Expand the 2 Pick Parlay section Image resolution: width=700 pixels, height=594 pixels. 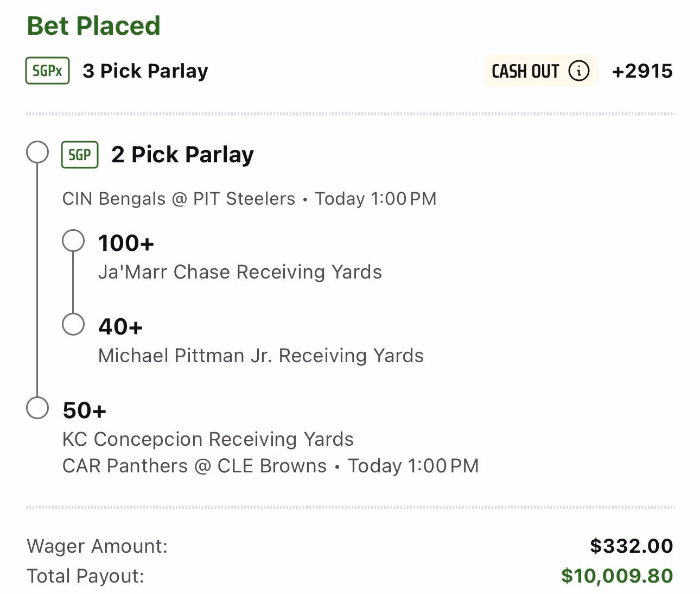tap(182, 155)
